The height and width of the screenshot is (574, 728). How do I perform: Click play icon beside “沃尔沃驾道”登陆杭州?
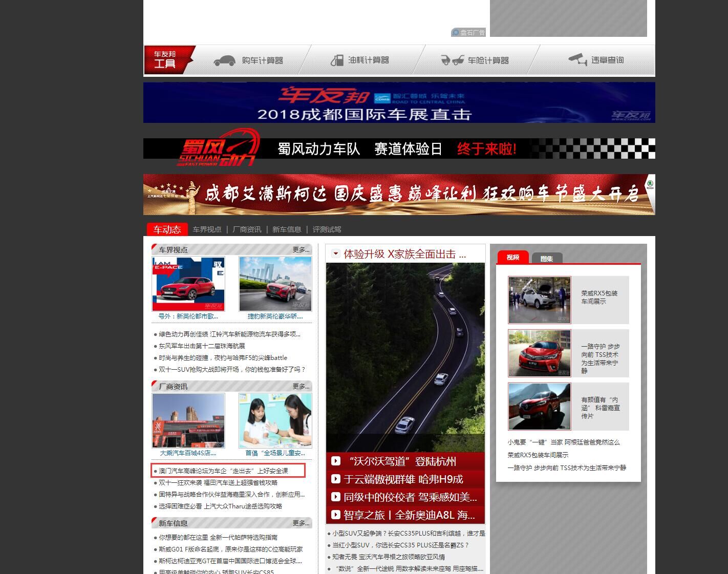coord(336,461)
